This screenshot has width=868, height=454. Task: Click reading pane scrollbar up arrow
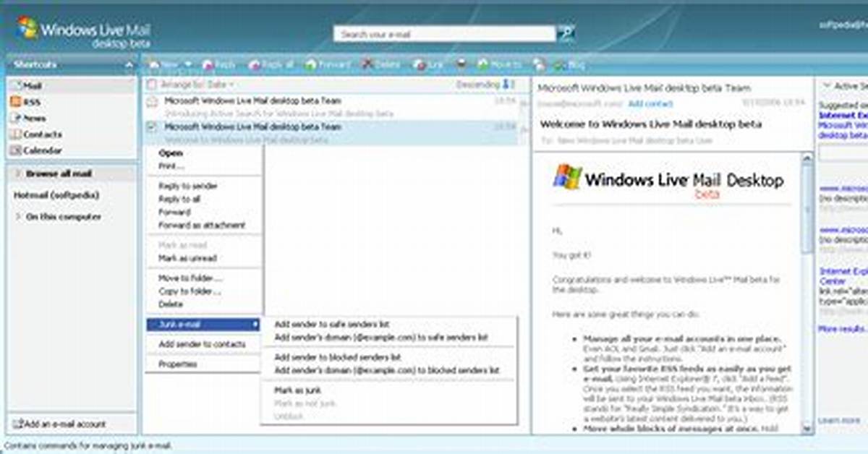click(807, 158)
